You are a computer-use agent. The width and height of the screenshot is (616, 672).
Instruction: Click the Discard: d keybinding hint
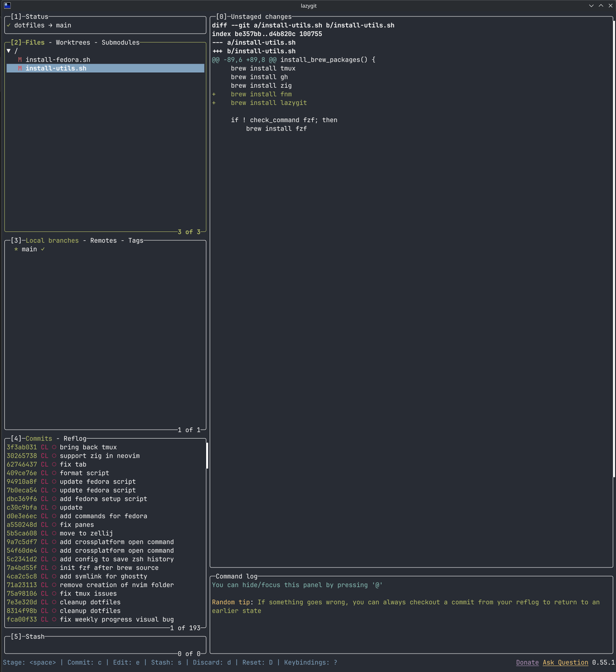pos(212,663)
